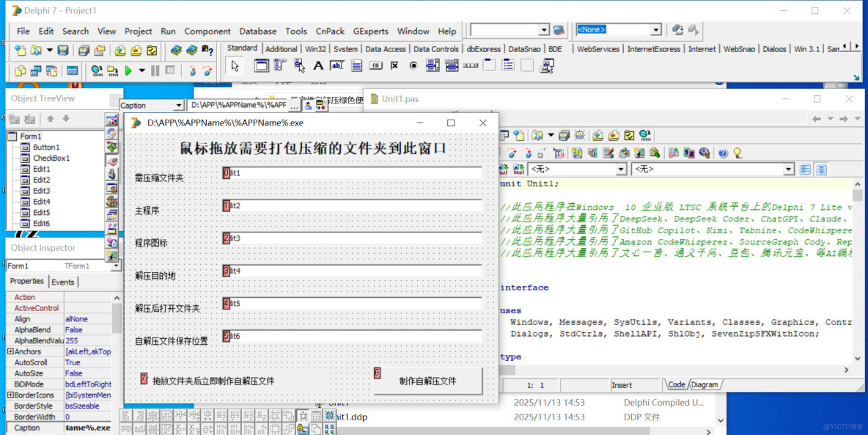
Task: Select the Label (A) component icon
Action: pos(317,65)
